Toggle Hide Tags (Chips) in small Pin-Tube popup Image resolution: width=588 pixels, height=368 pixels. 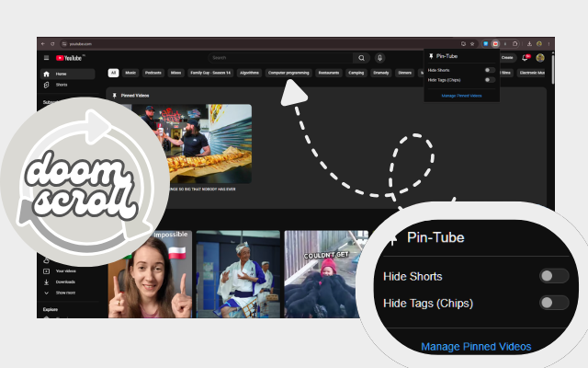click(490, 80)
